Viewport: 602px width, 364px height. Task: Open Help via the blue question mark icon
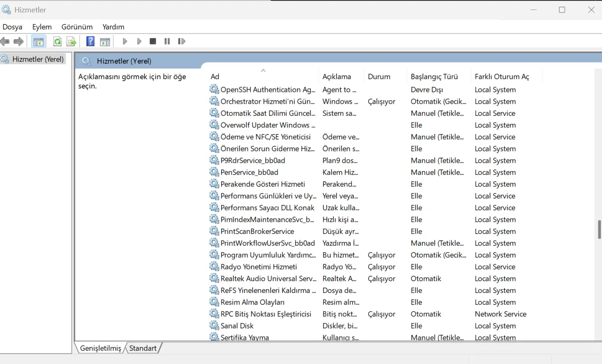(90, 41)
